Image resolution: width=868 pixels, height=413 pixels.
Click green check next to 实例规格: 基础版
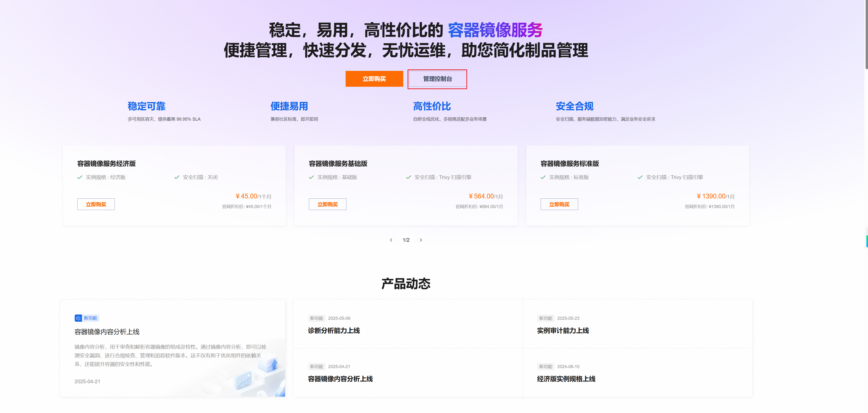311,177
